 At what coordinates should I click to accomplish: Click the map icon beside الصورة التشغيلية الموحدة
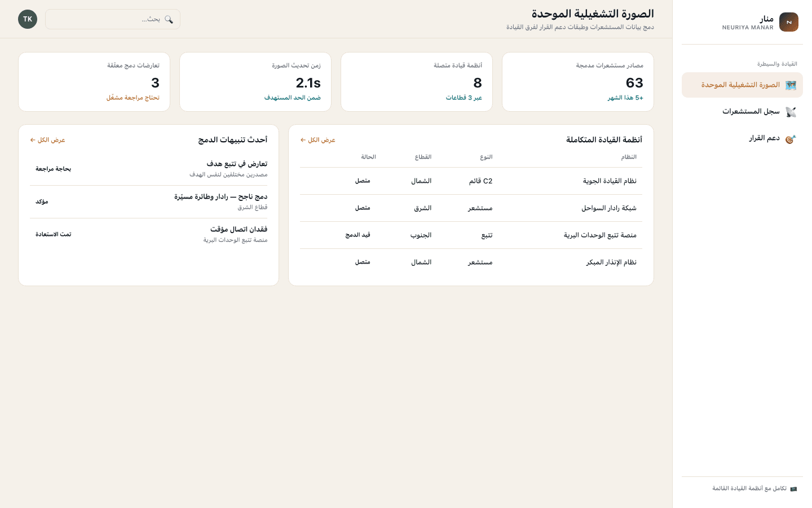click(x=791, y=85)
